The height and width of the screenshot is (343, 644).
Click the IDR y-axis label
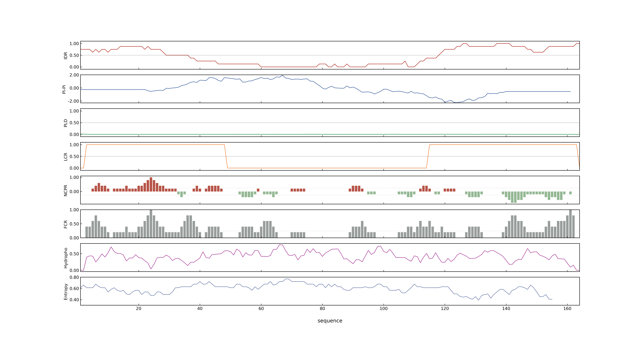66,55
